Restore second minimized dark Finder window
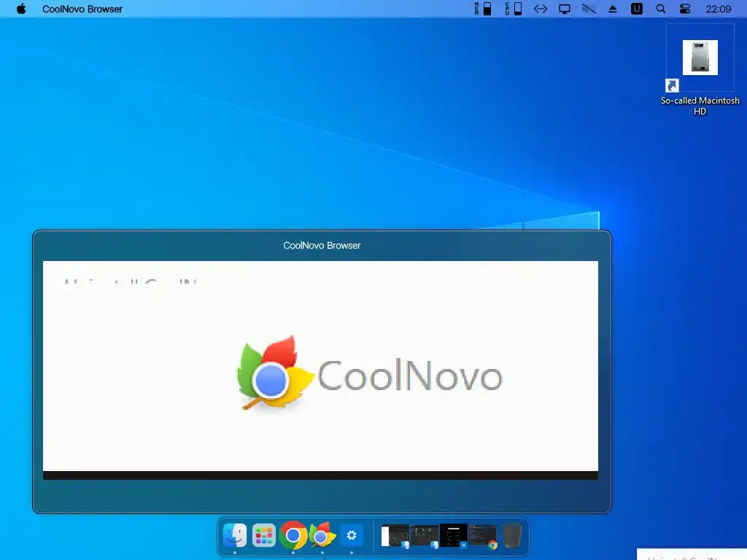Image resolution: width=747 pixels, height=560 pixels. pos(425,536)
